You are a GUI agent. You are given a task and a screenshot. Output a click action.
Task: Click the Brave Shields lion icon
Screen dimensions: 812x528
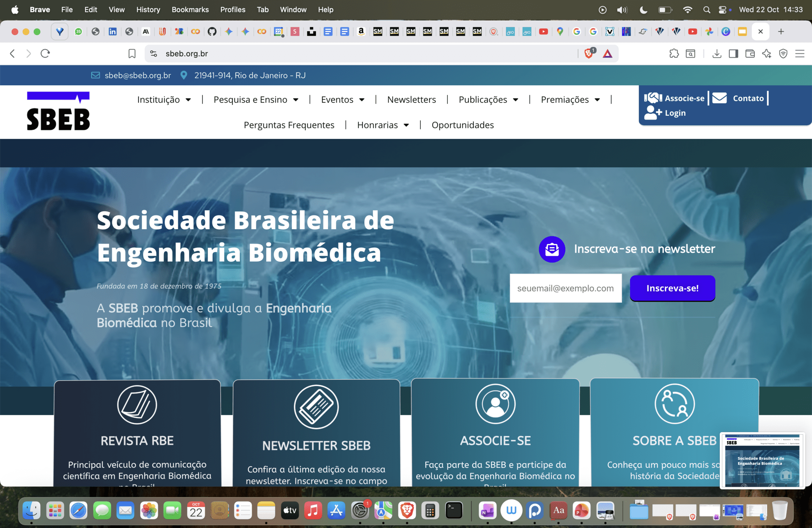pos(589,54)
